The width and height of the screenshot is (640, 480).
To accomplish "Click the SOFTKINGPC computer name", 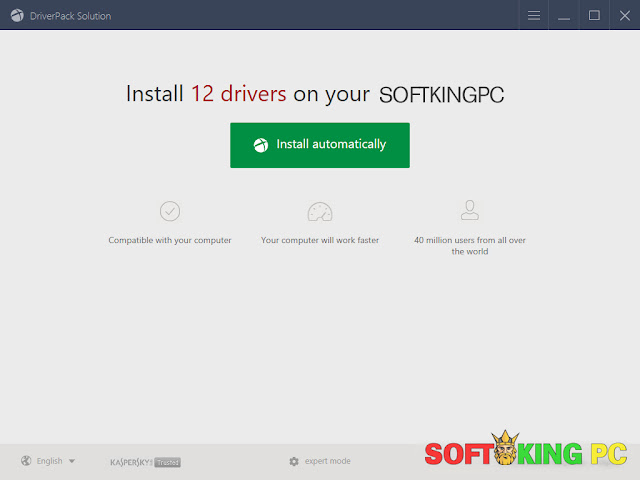I will (441, 95).
